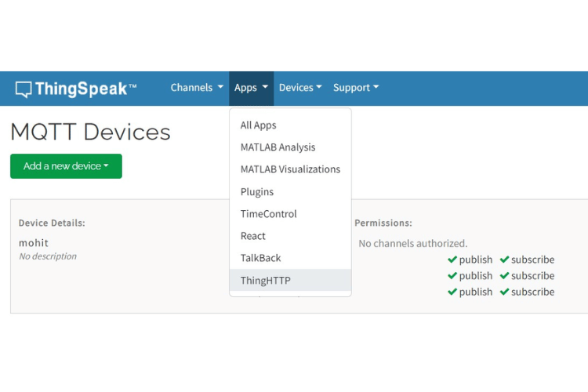Click the ThingSpeak brand name link
Screen dimensions: 588x392
[x=86, y=89]
